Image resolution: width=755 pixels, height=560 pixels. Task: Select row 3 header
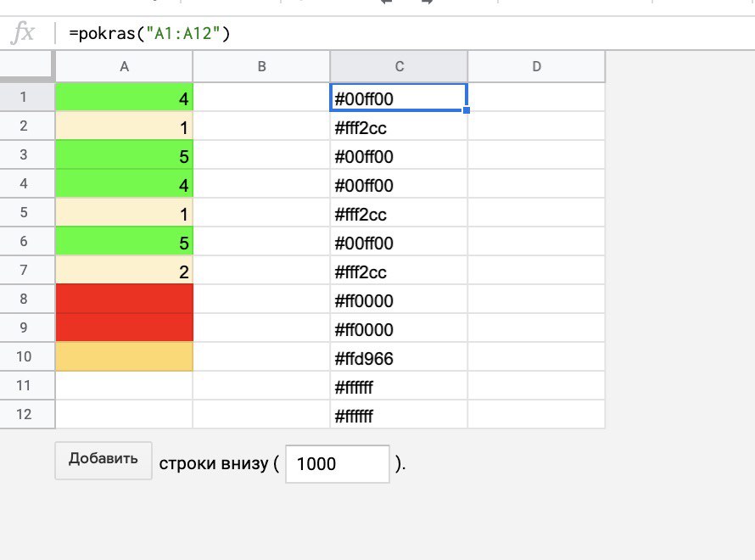tap(27, 155)
